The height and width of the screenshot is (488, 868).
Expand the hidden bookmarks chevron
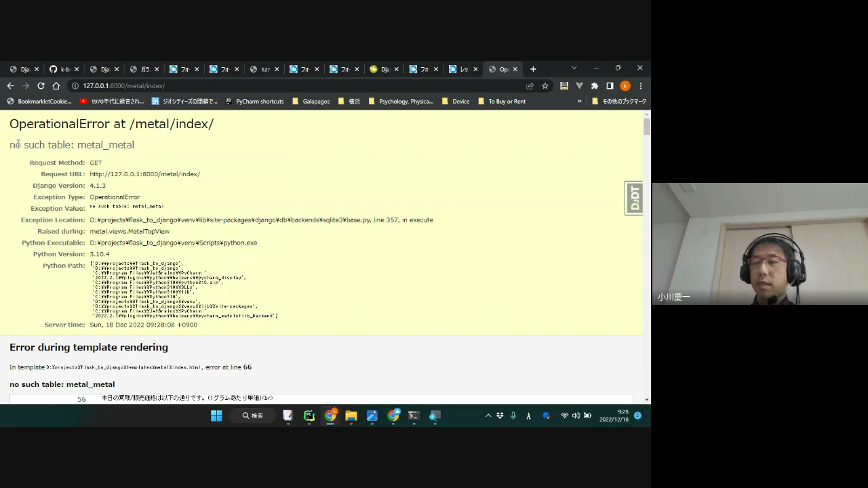point(579,101)
